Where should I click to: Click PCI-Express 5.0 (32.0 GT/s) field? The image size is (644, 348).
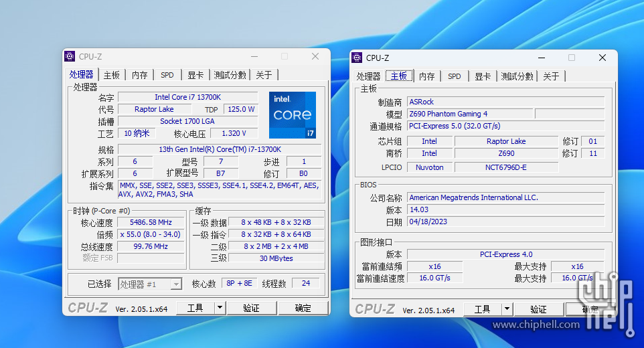[x=506, y=126]
